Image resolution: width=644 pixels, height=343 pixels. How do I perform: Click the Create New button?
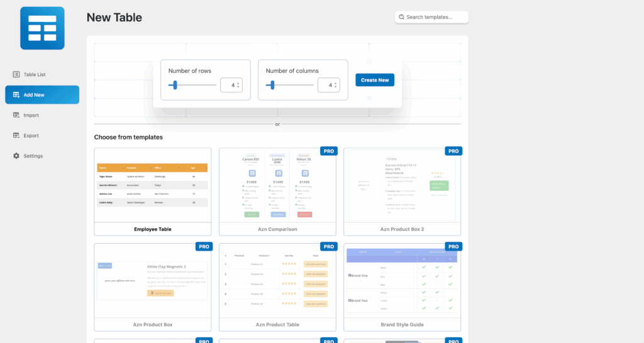click(375, 80)
